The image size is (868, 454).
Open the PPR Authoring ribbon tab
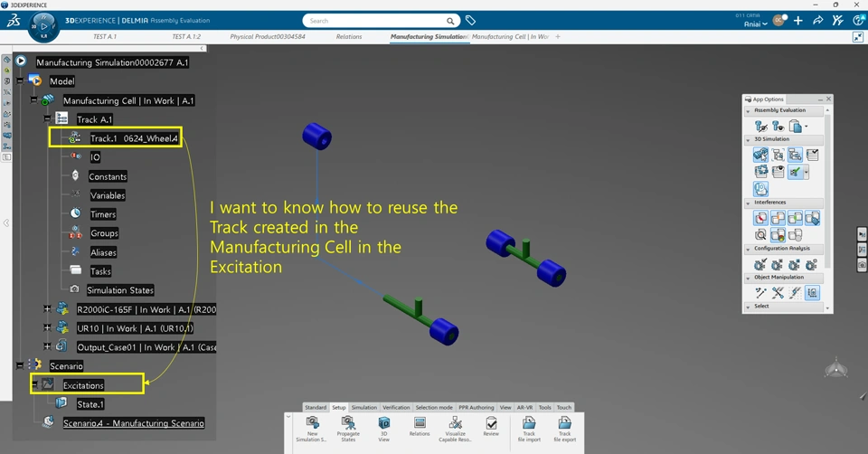click(476, 408)
